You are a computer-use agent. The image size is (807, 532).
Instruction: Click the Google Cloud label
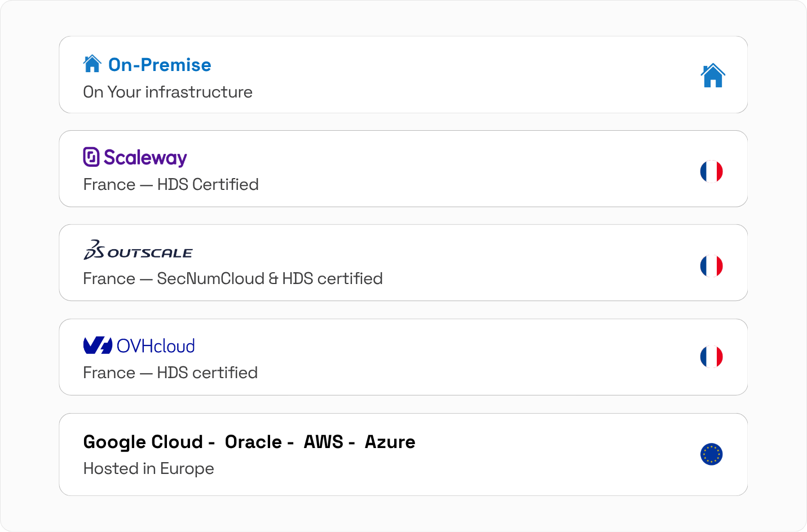coord(143,442)
